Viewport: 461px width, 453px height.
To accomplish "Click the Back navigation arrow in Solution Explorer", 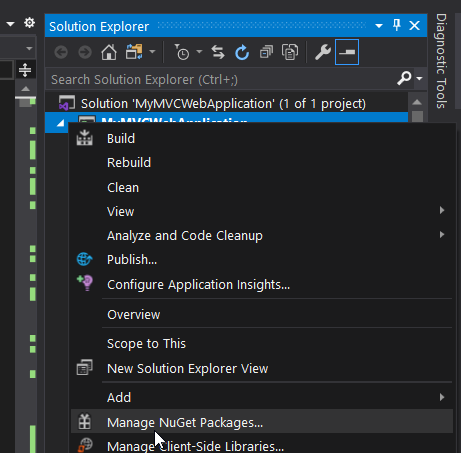I will (x=61, y=52).
